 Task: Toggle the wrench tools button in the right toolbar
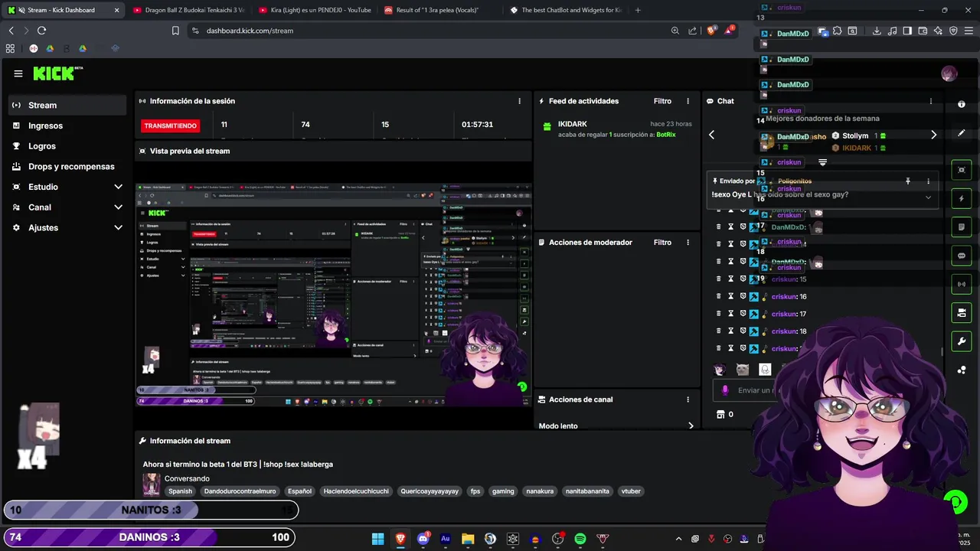(962, 341)
